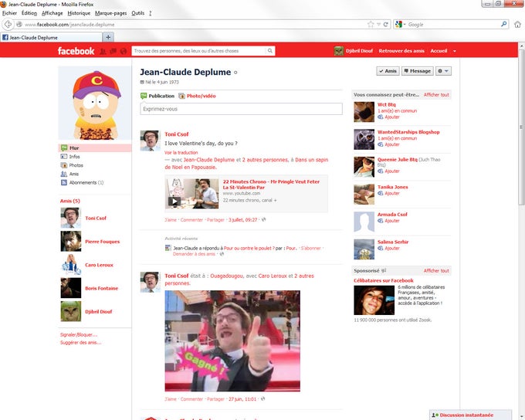Open Firefox home page icon
The image size is (525, 420).
pyautogui.click(x=517, y=24)
